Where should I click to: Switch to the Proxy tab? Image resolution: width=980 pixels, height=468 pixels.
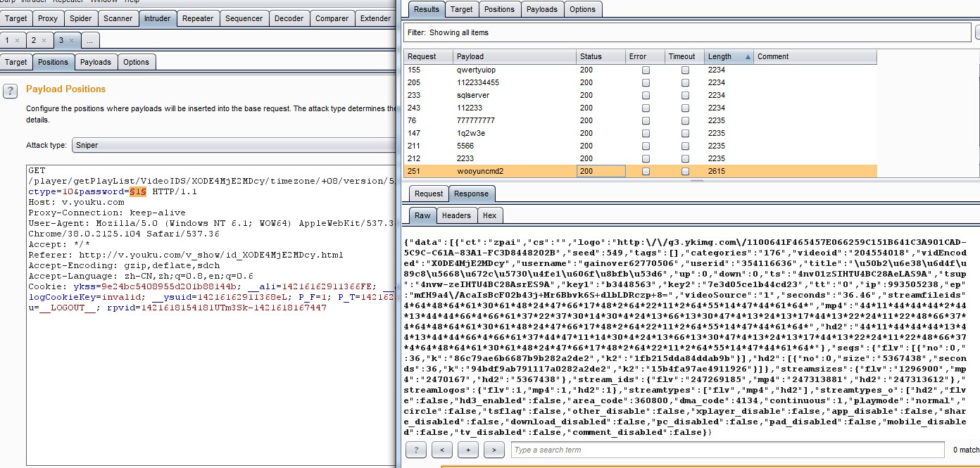(x=48, y=18)
